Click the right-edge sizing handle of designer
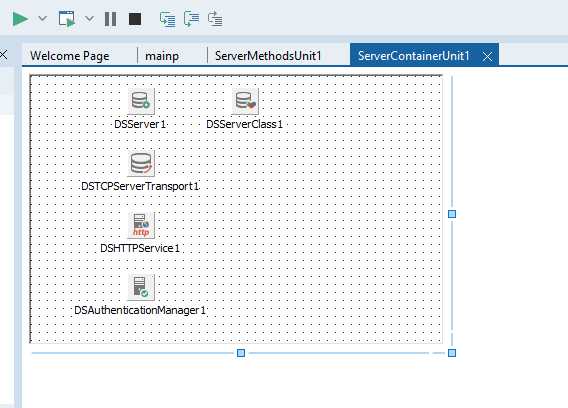Screen dimensions: 568x408 click(452, 214)
